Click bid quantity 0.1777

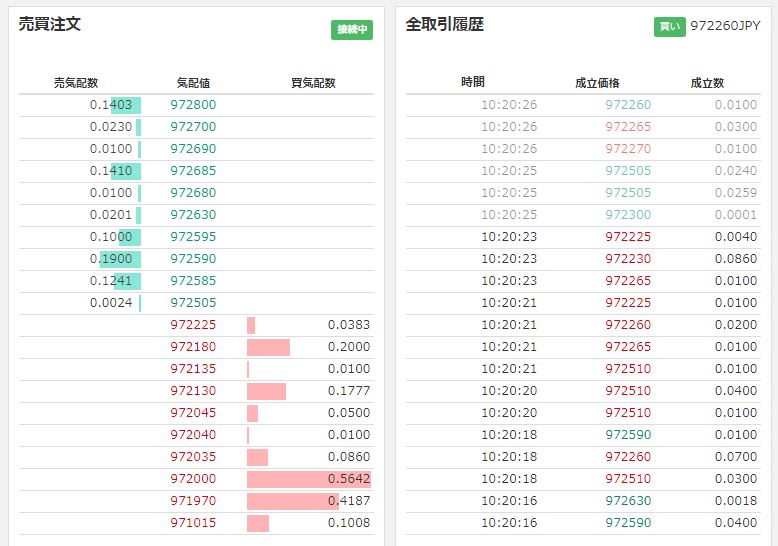coord(349,391)
